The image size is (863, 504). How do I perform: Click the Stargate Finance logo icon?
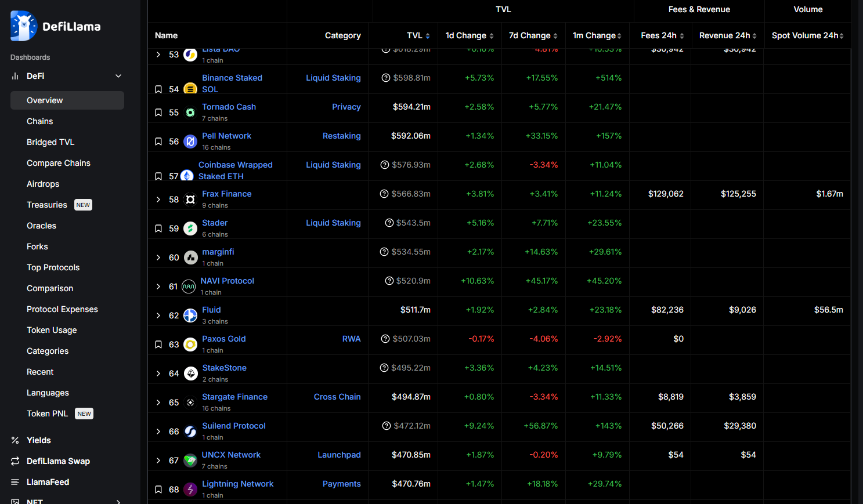(190, 403)
